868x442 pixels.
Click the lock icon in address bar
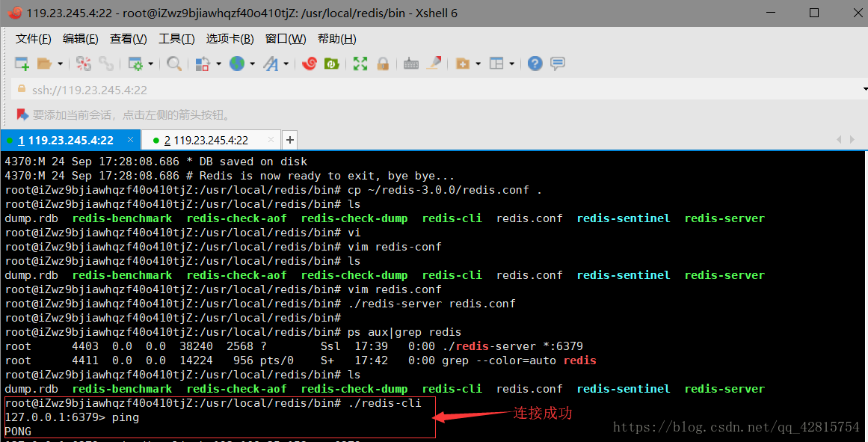coord(22,88)
